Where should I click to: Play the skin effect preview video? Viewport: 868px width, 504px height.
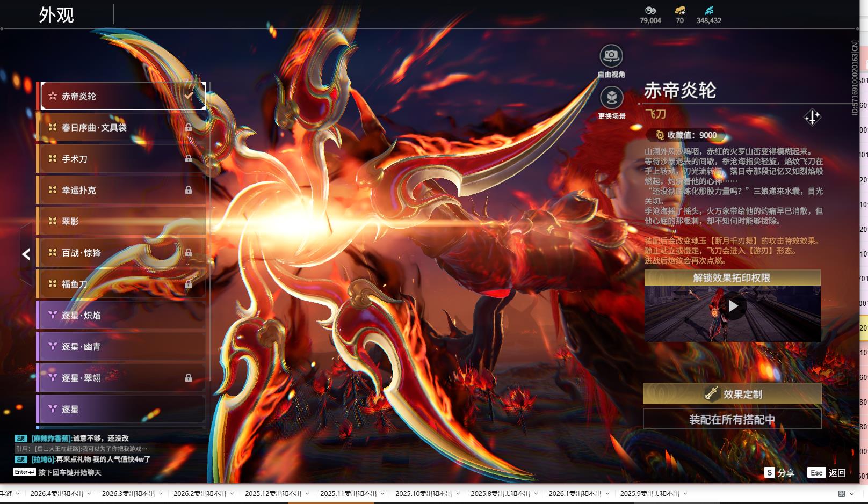coord(733,306)
